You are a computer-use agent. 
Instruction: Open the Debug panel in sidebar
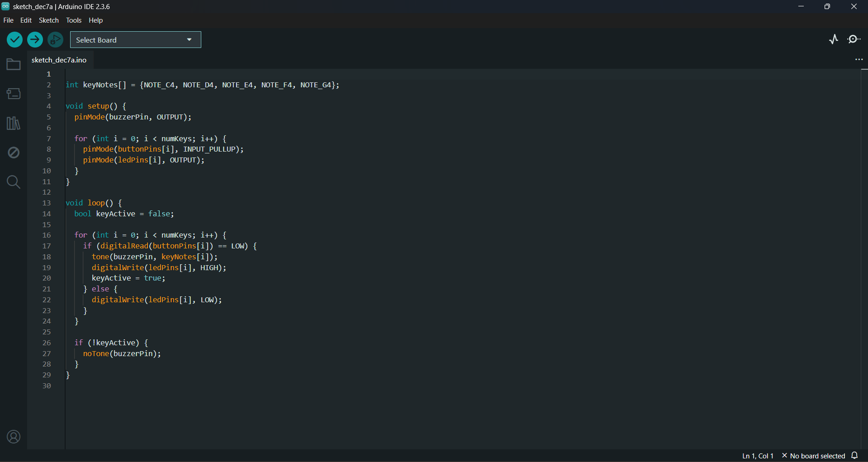click(14, 152)
